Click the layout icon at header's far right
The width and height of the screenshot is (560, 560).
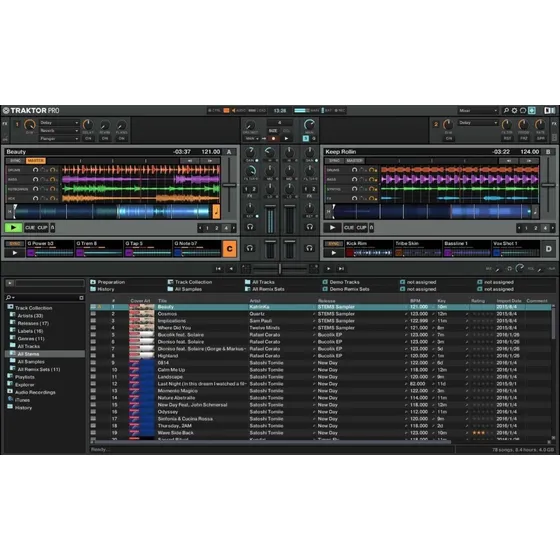point(549,111)
